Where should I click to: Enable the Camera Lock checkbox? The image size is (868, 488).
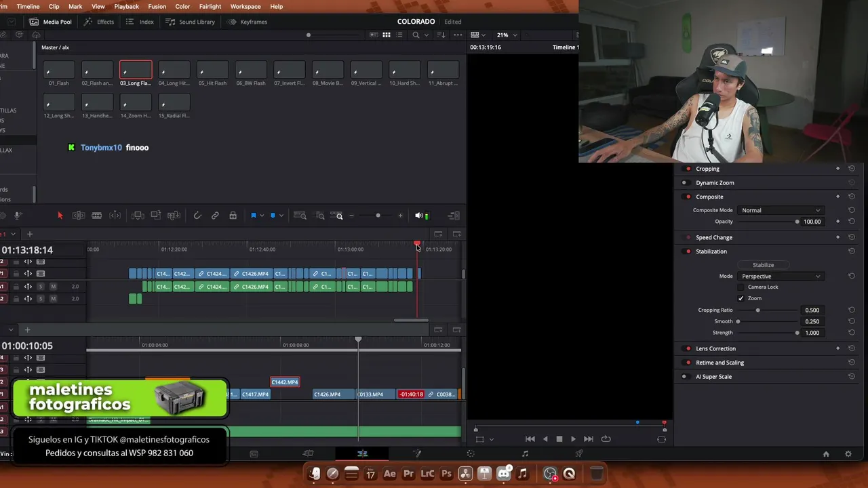pyautogui.click(x=741, y=287)
